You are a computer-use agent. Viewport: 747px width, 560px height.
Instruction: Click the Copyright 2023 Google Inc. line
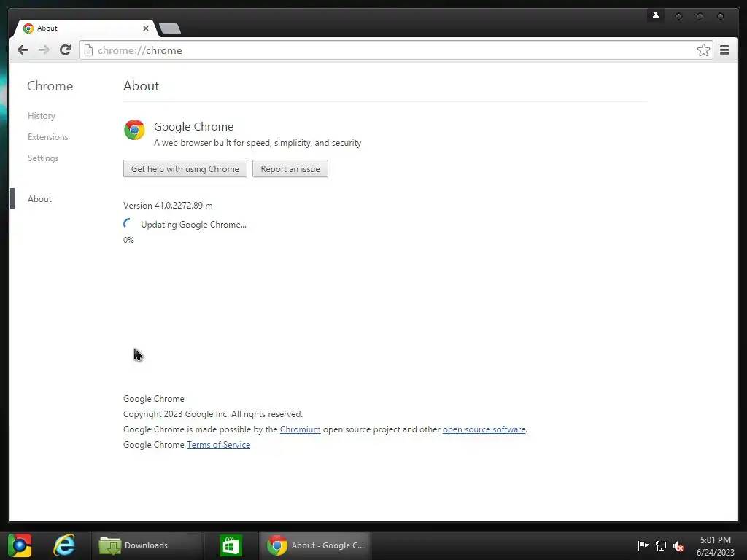point(213,414)
